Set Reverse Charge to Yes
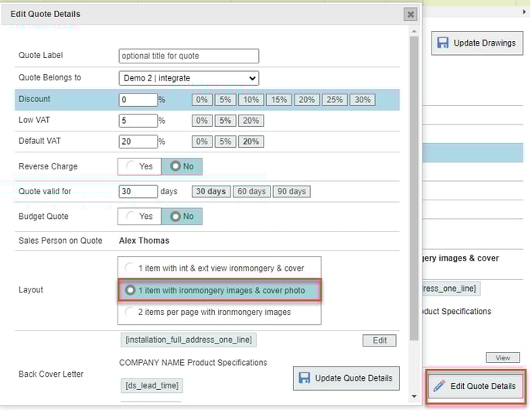532x410 pixels. (x=139, y=166)
